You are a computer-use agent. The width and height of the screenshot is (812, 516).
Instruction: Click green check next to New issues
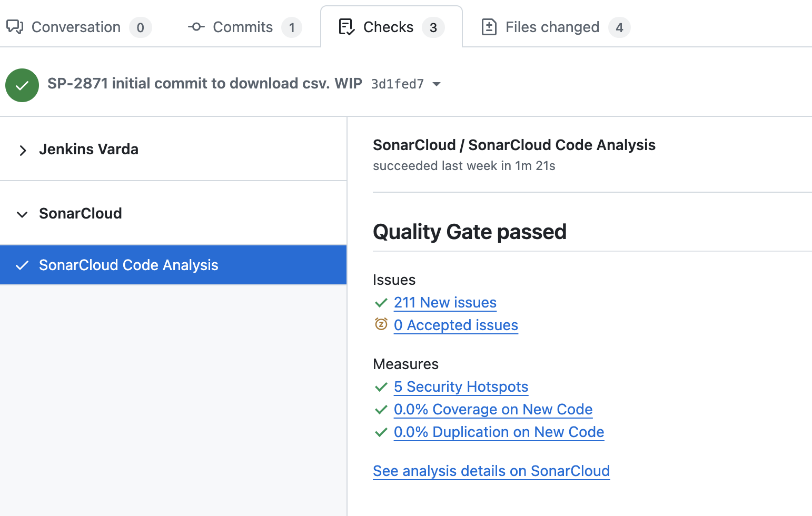pyautogui.click(x=381, y=303)
